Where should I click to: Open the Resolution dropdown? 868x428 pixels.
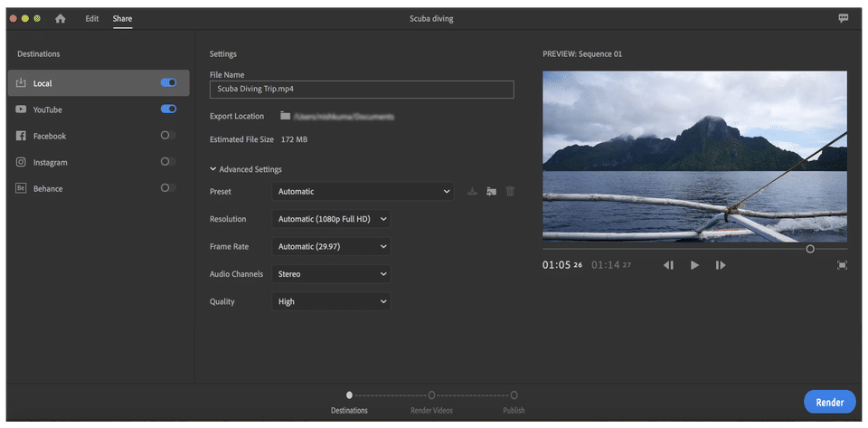click(x=331, y=219)
